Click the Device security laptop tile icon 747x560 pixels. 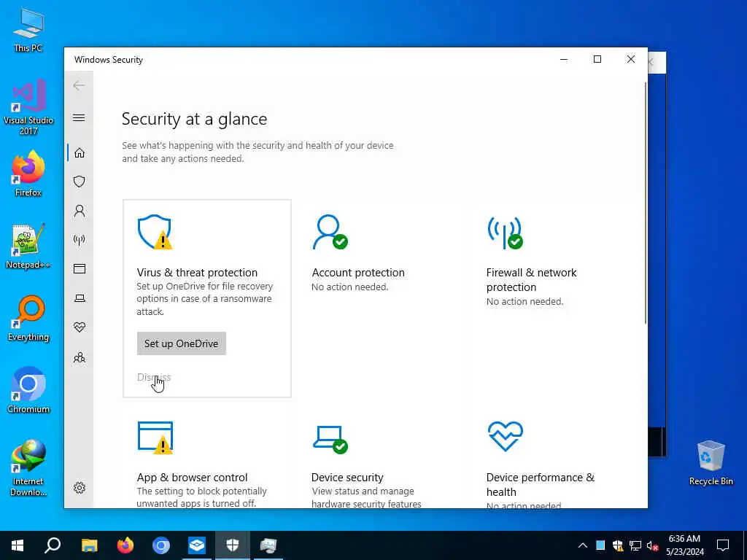pyautogui.click(x=330, y=439)
